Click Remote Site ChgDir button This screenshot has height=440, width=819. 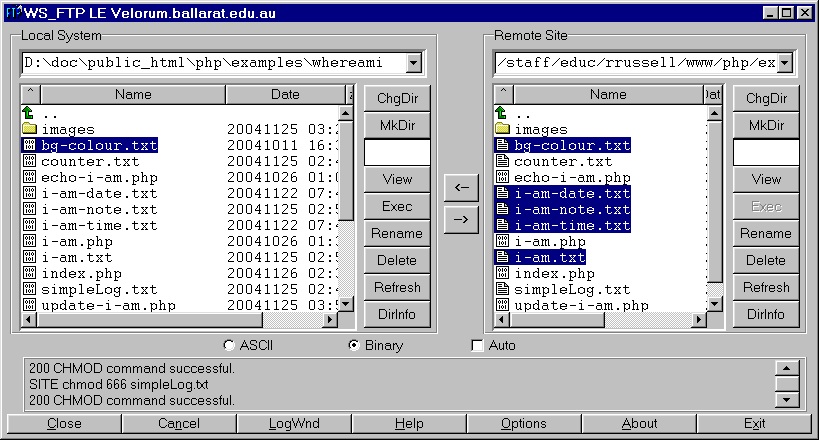click(x=766, y=98)
